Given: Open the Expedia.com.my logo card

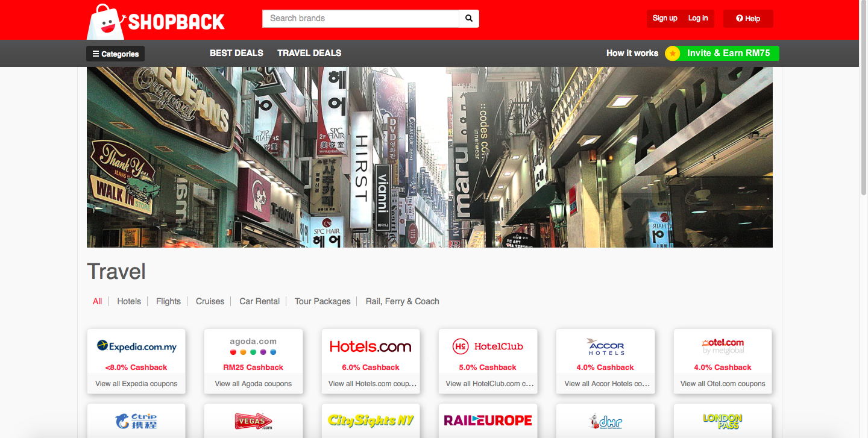Looking at the screenshot, I should pyautogui.click(x=137, y=346).
